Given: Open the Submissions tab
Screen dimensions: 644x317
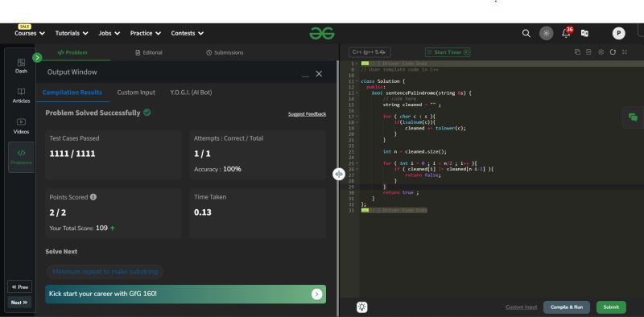Looking at the screenshot, I should point(225,52).
